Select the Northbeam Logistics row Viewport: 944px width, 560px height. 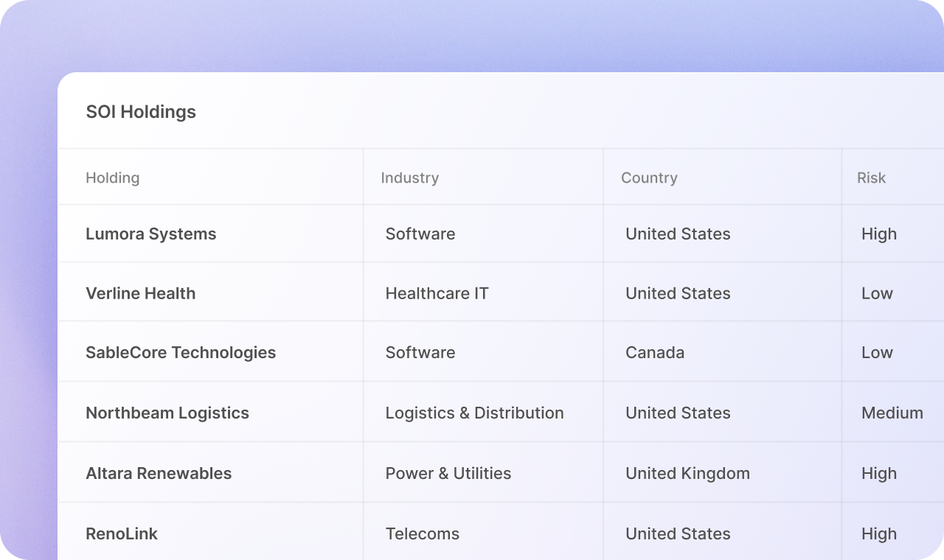tap(167, 413)
